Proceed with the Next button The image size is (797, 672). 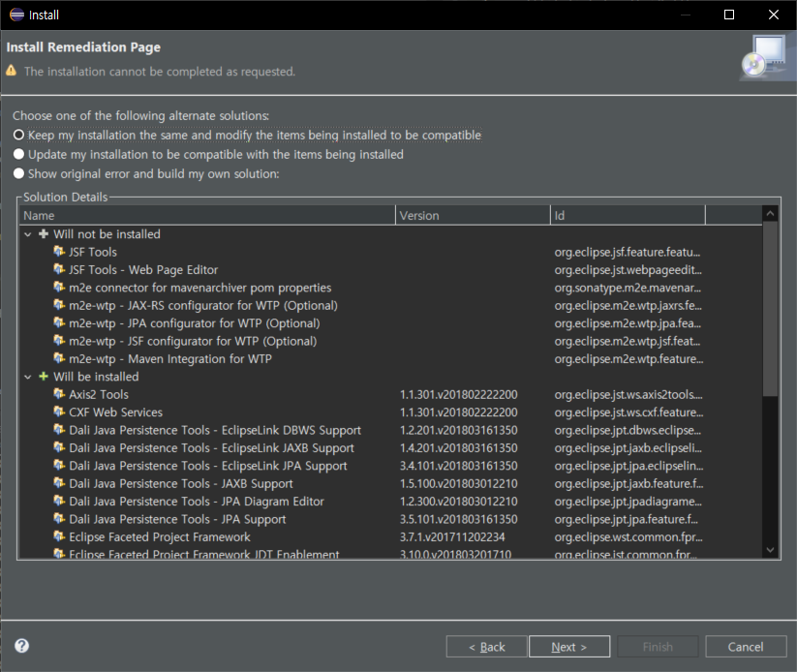point(569,647)
